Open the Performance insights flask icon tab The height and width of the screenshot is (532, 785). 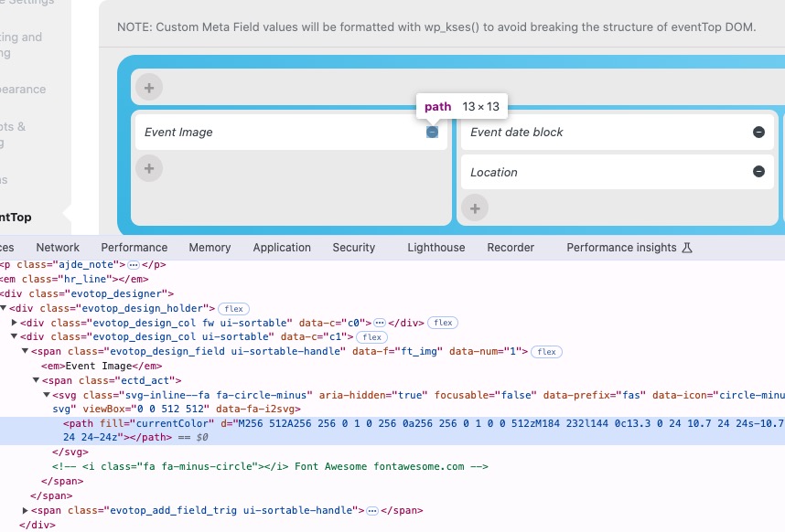coord(629,248)
